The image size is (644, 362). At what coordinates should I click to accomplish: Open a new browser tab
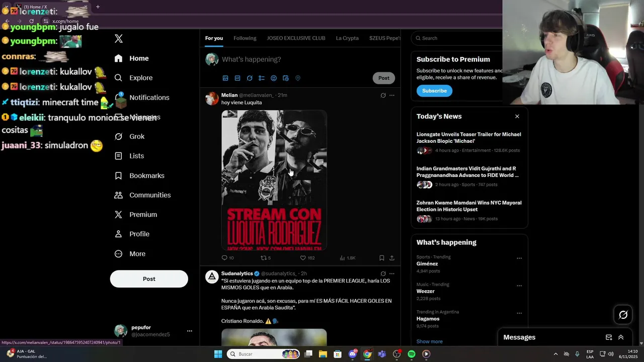(98, 7)
